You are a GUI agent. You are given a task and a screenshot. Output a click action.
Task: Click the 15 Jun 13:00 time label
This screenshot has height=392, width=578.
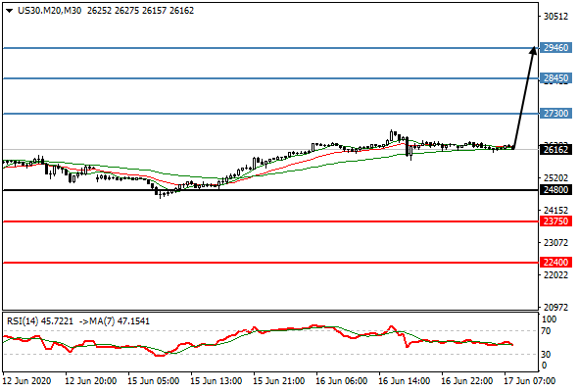[x=217, y=381]
